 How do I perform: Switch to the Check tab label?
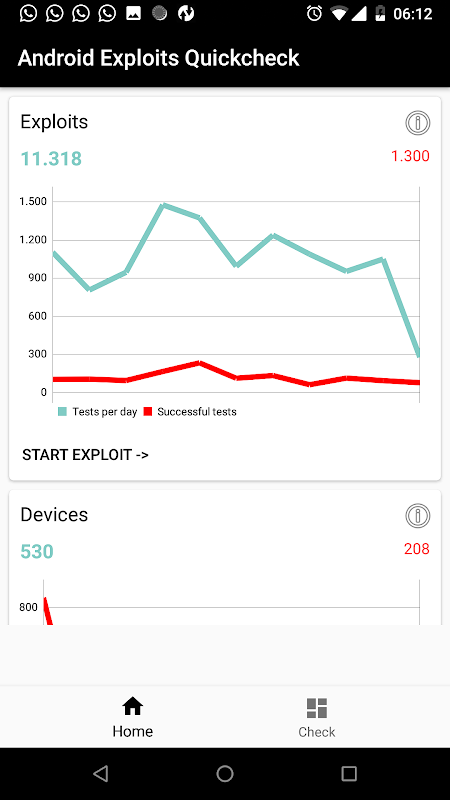(317, 732)
